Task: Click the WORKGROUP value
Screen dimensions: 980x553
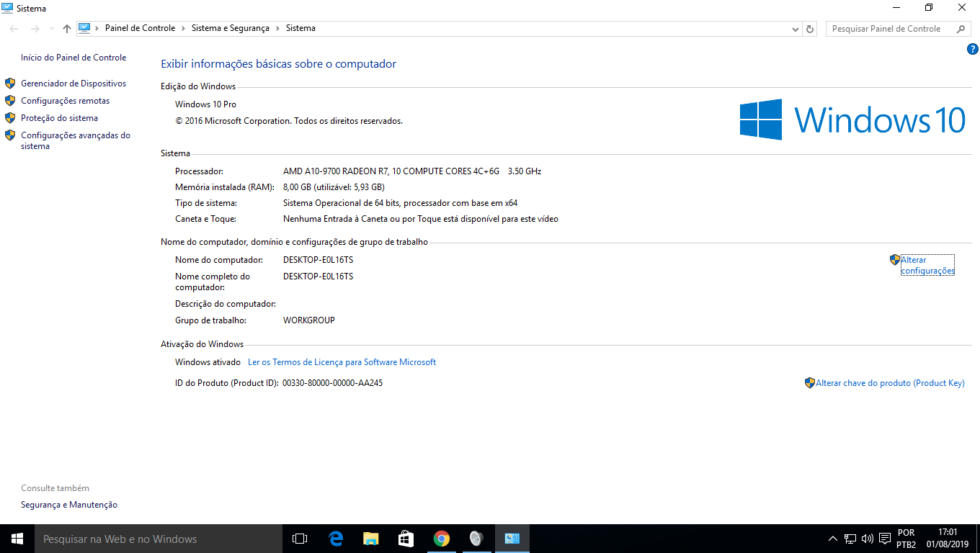Action: click(309, 320)
